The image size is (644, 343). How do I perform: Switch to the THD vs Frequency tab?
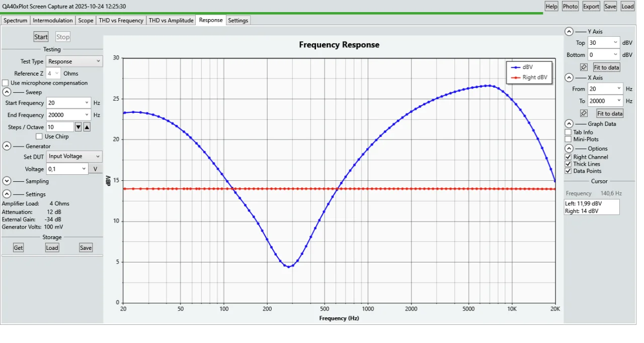tap(121, 21)
